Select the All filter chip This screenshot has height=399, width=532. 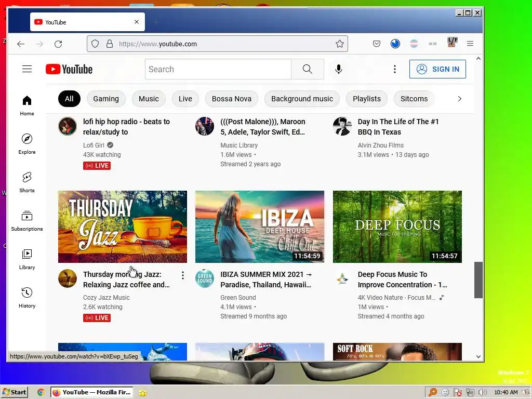click(x=69, y=99)
